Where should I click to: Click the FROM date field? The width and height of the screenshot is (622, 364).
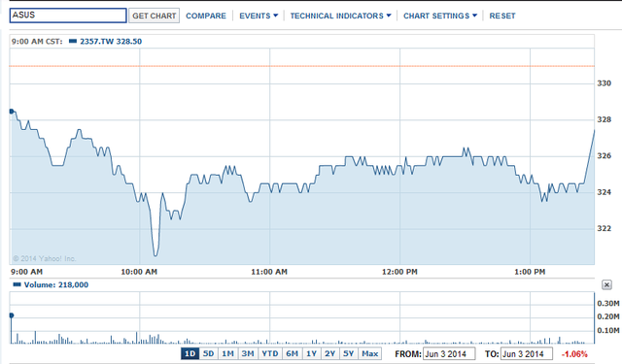[449, 353]
